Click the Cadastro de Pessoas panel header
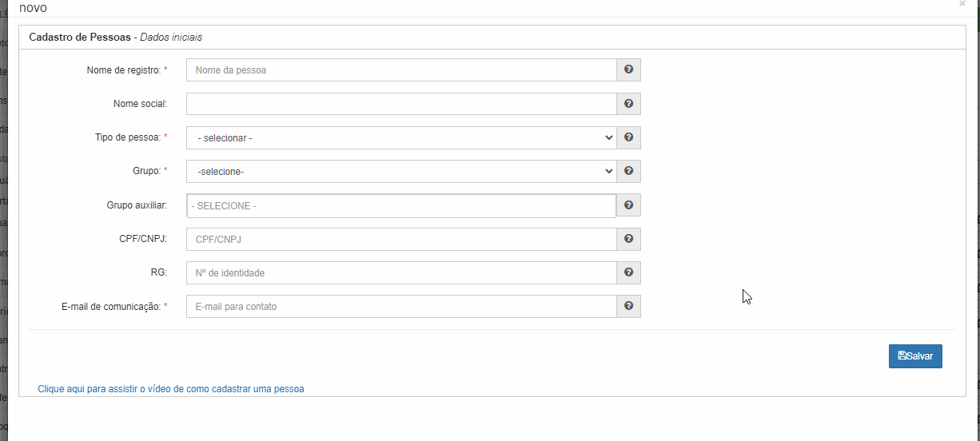 point(492,37)
